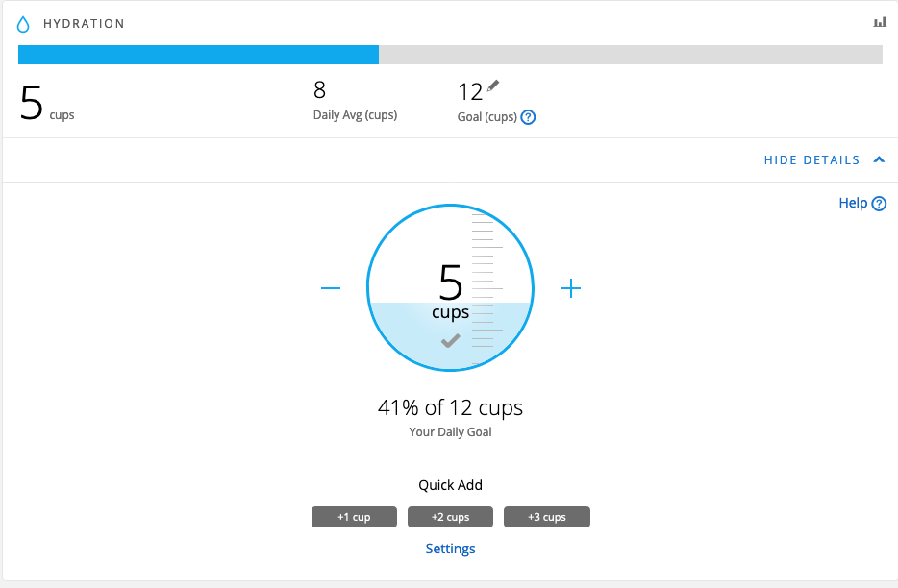The image size is (898, 588).
Task: Decrease cups with the minus icon
Action: (331, 288)
